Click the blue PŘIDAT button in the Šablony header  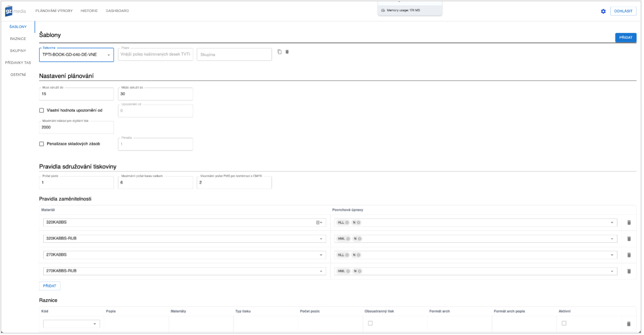click(625, 38)
